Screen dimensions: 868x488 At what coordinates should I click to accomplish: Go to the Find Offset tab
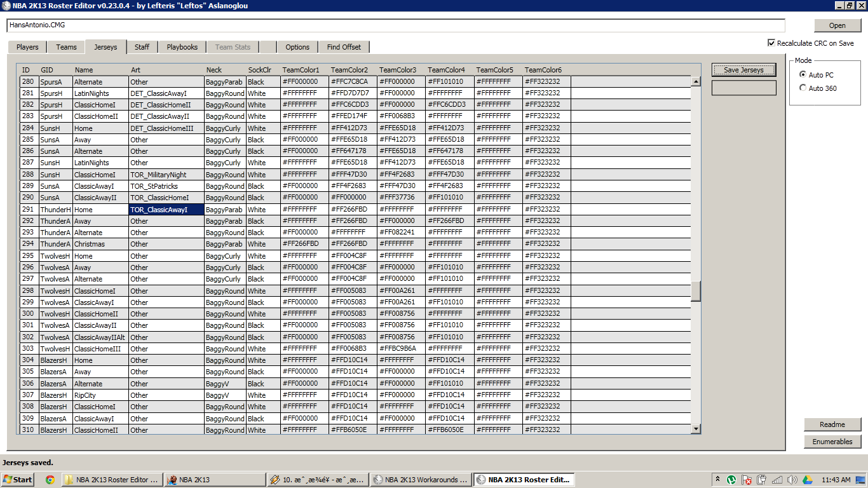tap(344, 47)
